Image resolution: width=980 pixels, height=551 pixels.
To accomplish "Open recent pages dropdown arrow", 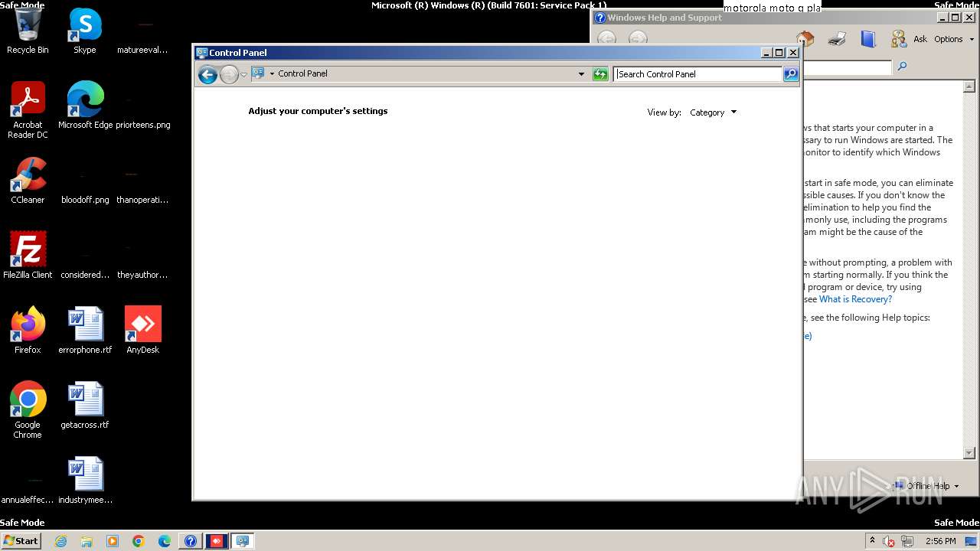I will [x=243, y=74].
